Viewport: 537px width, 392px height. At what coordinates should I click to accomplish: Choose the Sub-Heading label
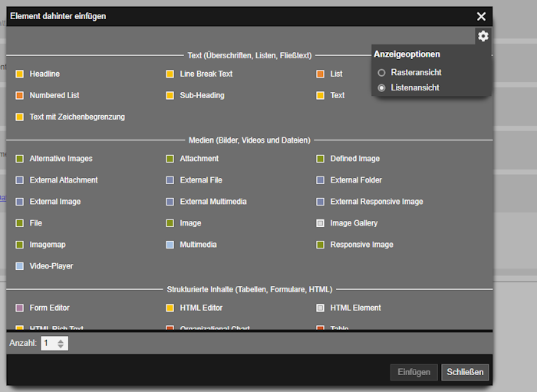tap(202, 96)
